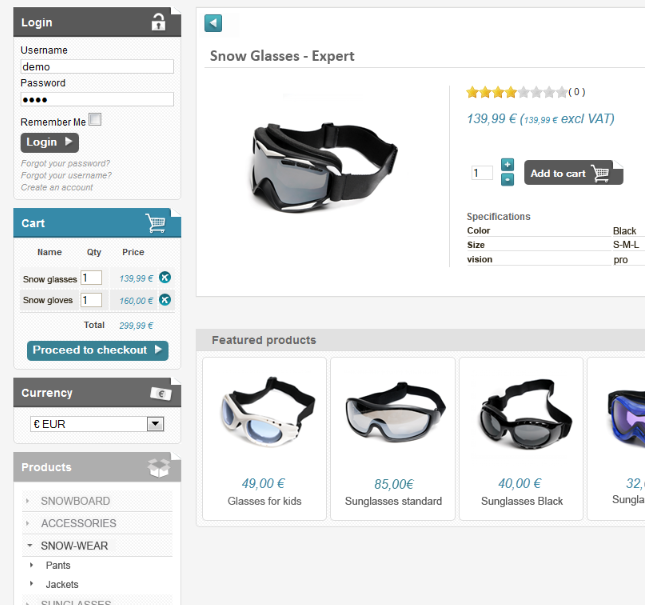Click the shopping cart icon in Cart header
This screenshot has width=645, height=605.
156,223
